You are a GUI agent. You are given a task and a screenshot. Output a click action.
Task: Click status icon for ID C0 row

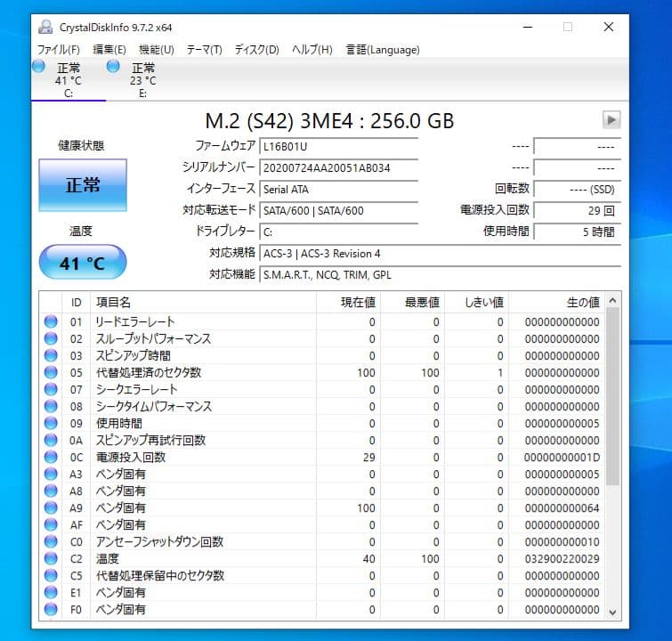click(x=51, y=541)
